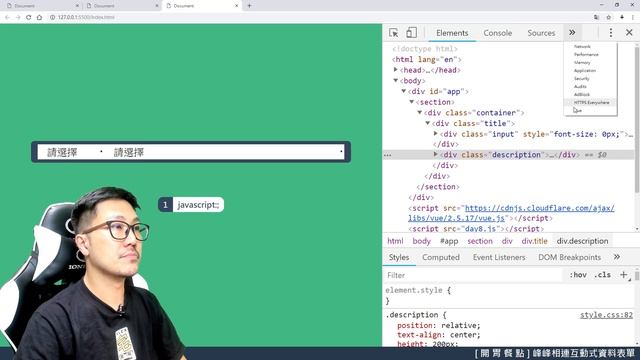Choose Network from the overflow menu
This screenshot has height=360, width=640.
coord(582,47)
